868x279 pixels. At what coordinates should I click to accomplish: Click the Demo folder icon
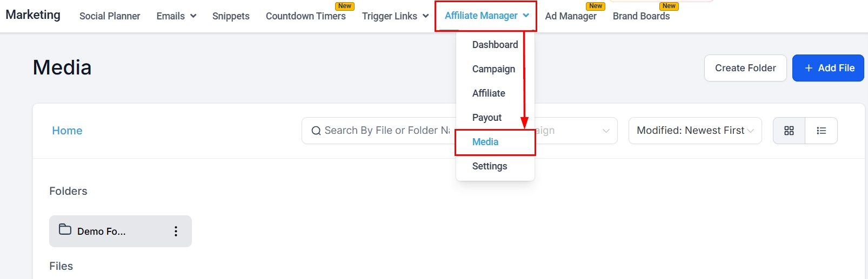click(65, 230)
